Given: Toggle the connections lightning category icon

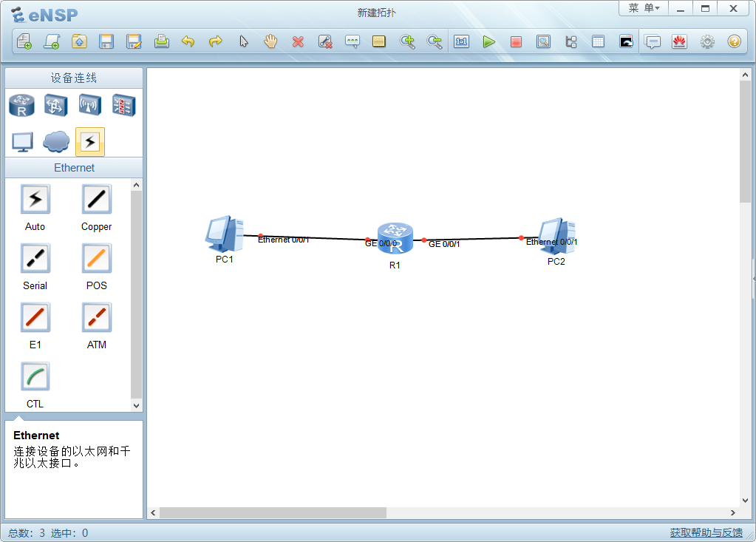Looking at the screenshot, I should [x=90, y=141].
